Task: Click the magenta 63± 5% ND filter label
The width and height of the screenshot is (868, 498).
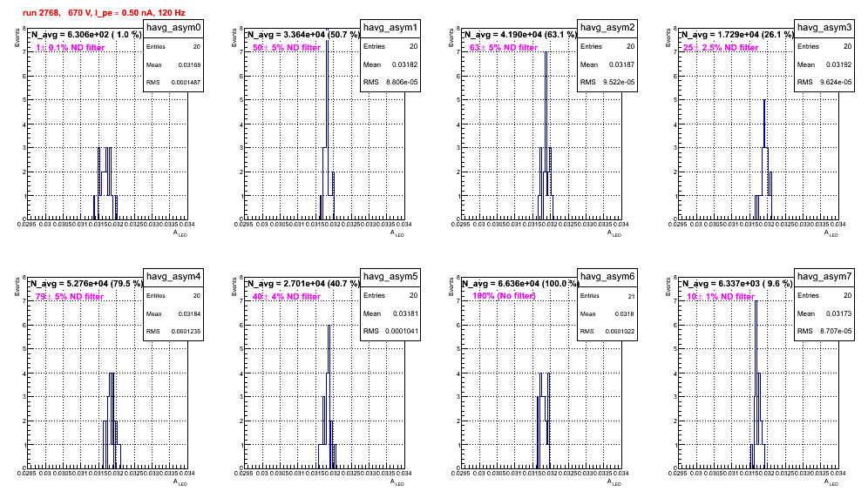Action: pos(504,48)
